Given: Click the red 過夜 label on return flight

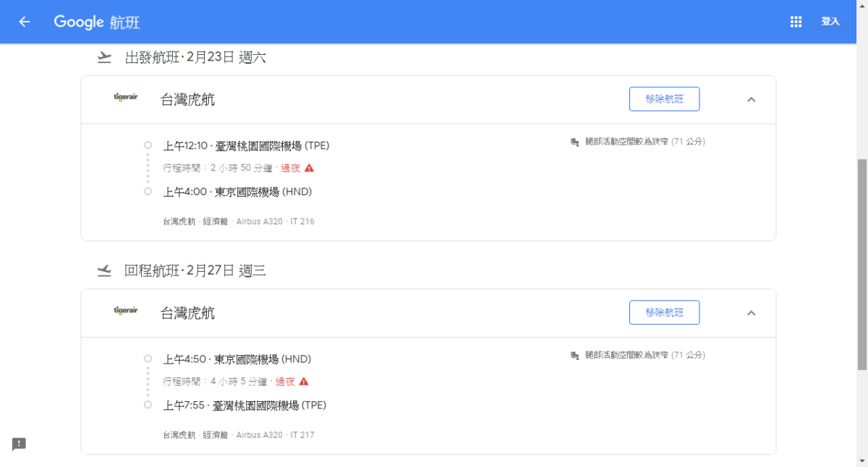Looking at the screenshot, I should tap(285, 382).
